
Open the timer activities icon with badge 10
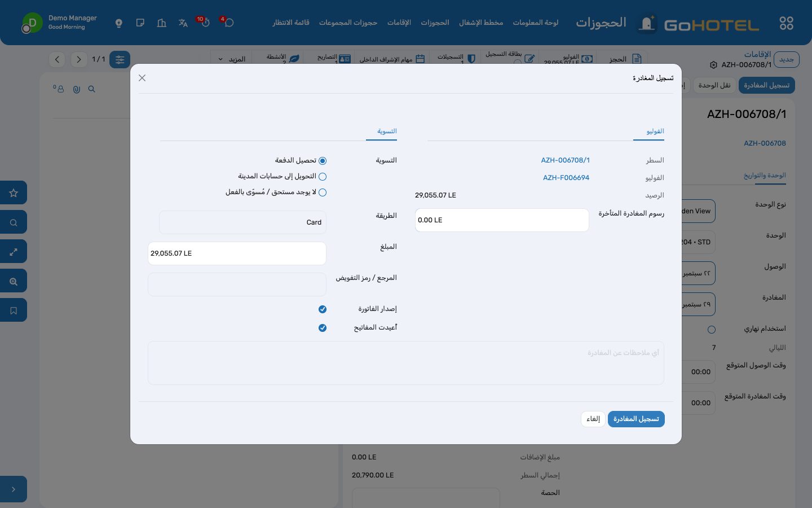[x=205, y=23]
